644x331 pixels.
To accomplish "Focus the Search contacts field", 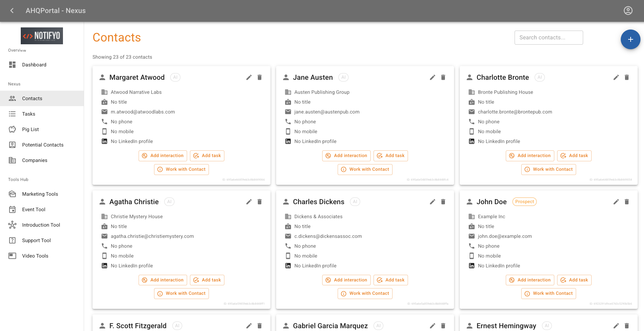I will coord(548,38).
